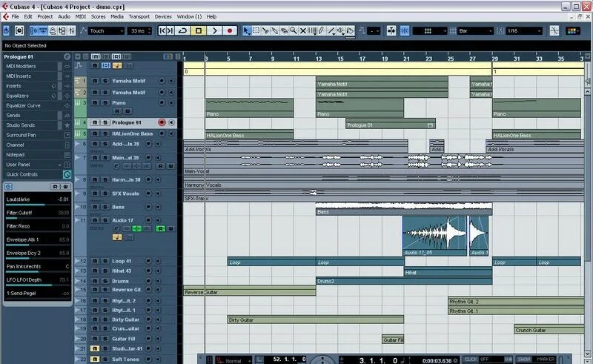Disable record on Prologue 01 track
The image size is (593, 364).
coord(162,122)
